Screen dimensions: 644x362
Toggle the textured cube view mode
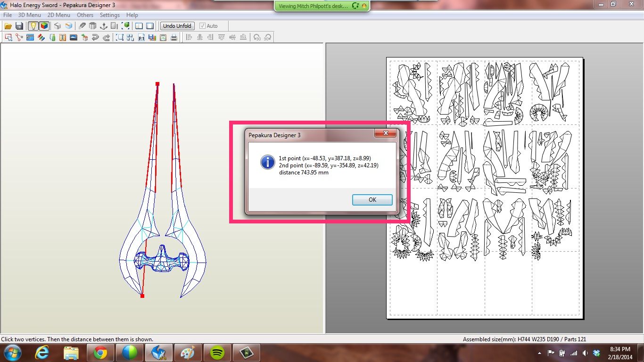click(x=43, y=26)
